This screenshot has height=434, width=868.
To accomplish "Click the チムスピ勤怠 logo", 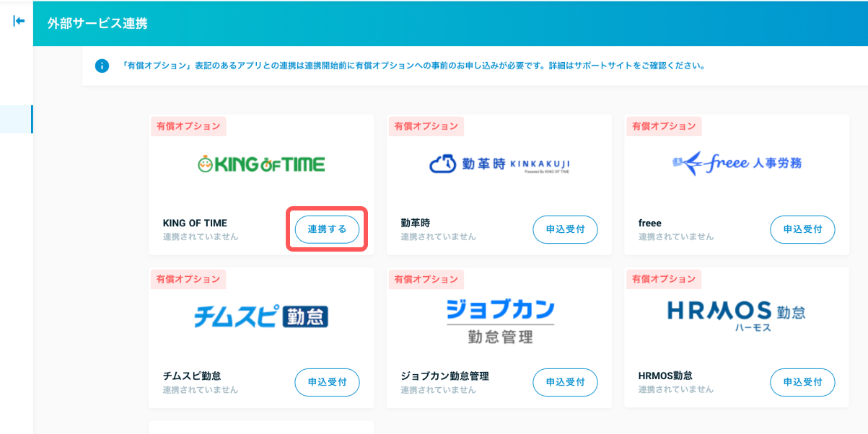I will tap(261, 316).
